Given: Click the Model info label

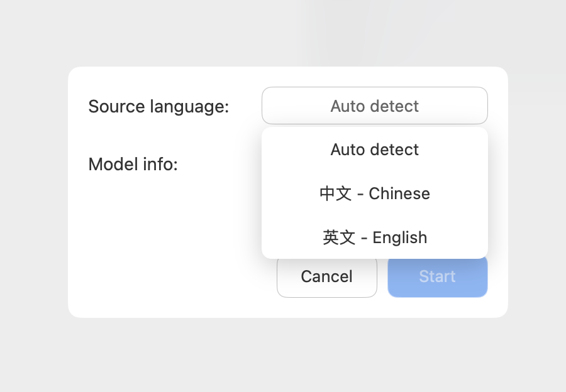Looking at the screenshot, I should coord(133,165).
